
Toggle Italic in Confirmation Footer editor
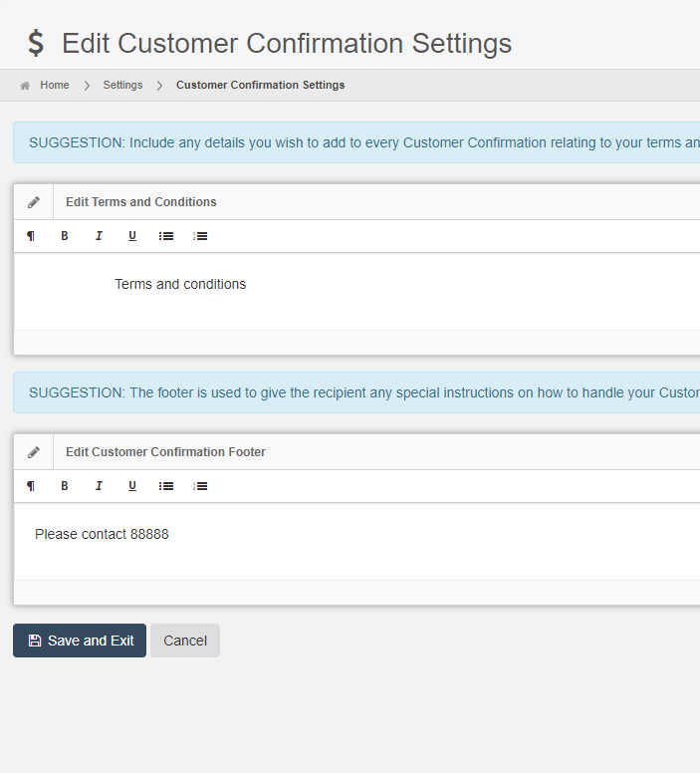click(99, 486)
